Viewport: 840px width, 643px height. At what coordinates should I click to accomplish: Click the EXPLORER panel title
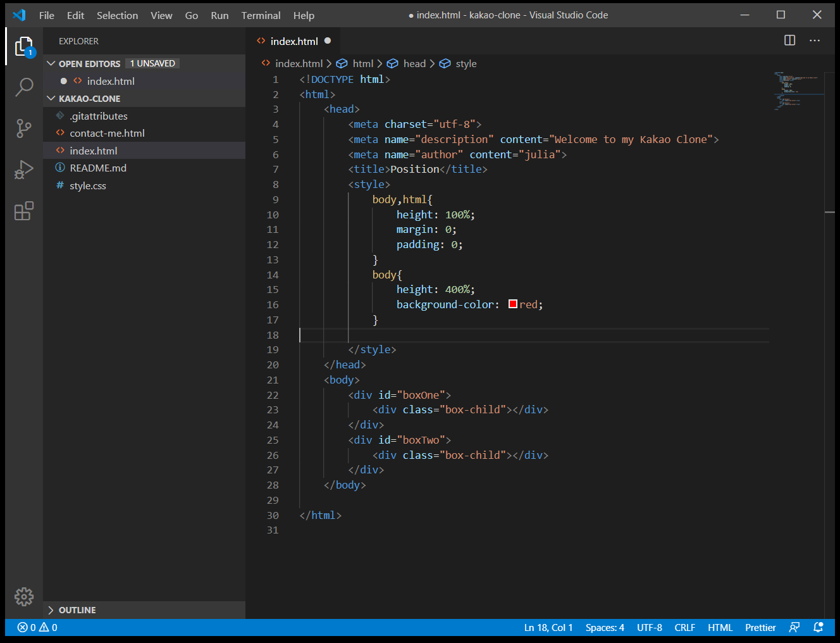click(78, 41)
